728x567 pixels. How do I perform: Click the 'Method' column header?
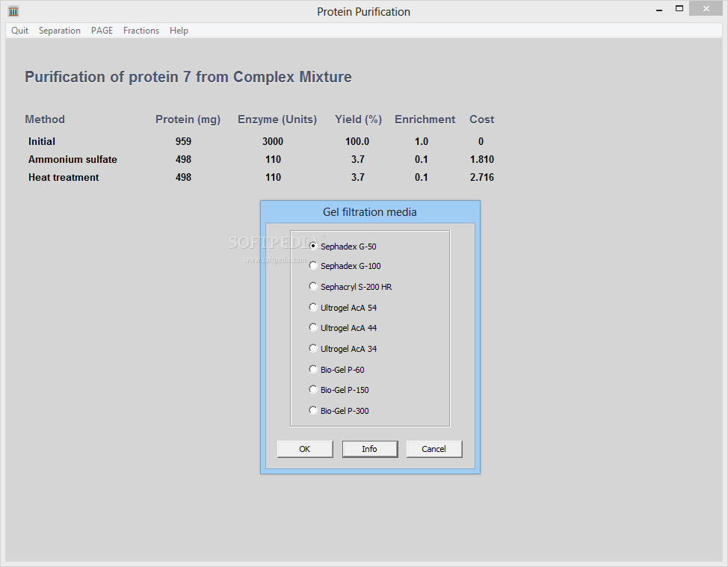45,120
